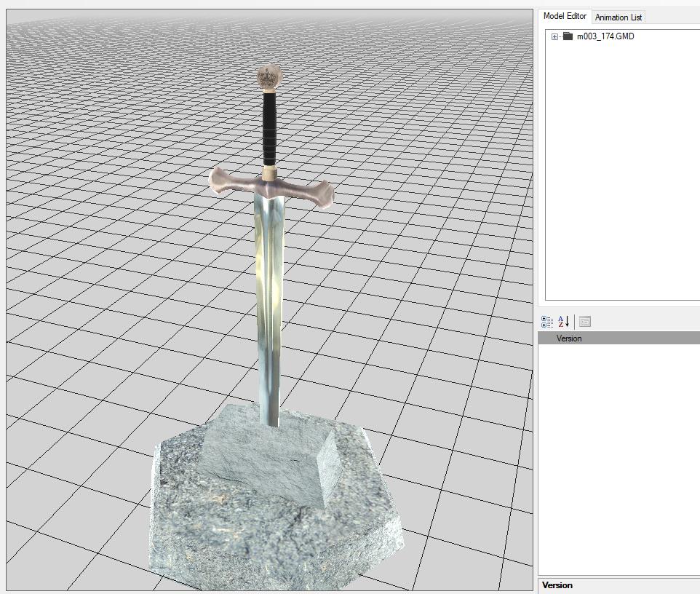
Task: Expand the m003_174.GMD tree node
Action: pyautogui.click(x=554, y=36)
